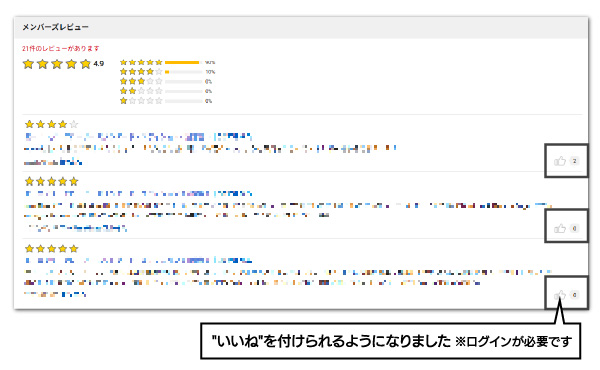Select the one-star rating distribution row

pyautogui.click(x=166, y=101)
